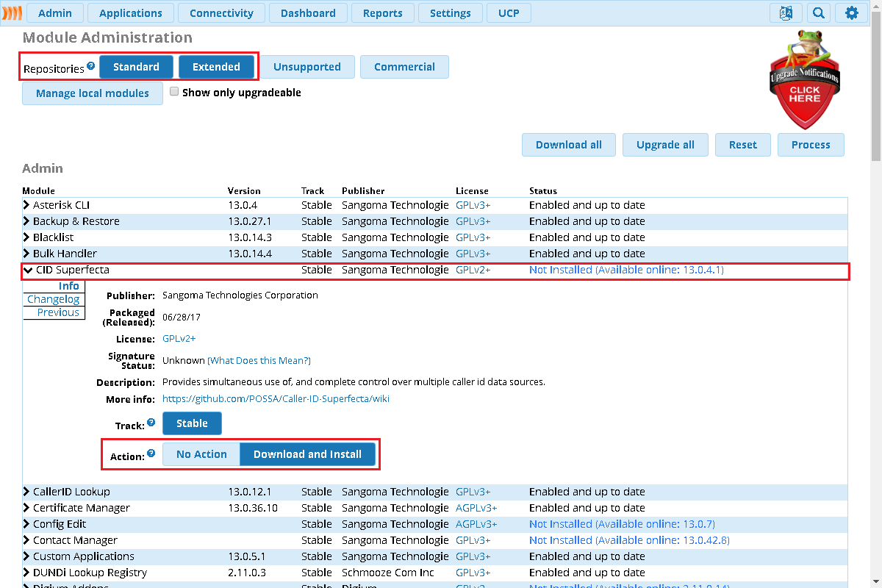Viewport: 882px width, 588px height.
Task: Open the Caller-ID-Superfecta wiki link
Action: (x=276, y=399)
